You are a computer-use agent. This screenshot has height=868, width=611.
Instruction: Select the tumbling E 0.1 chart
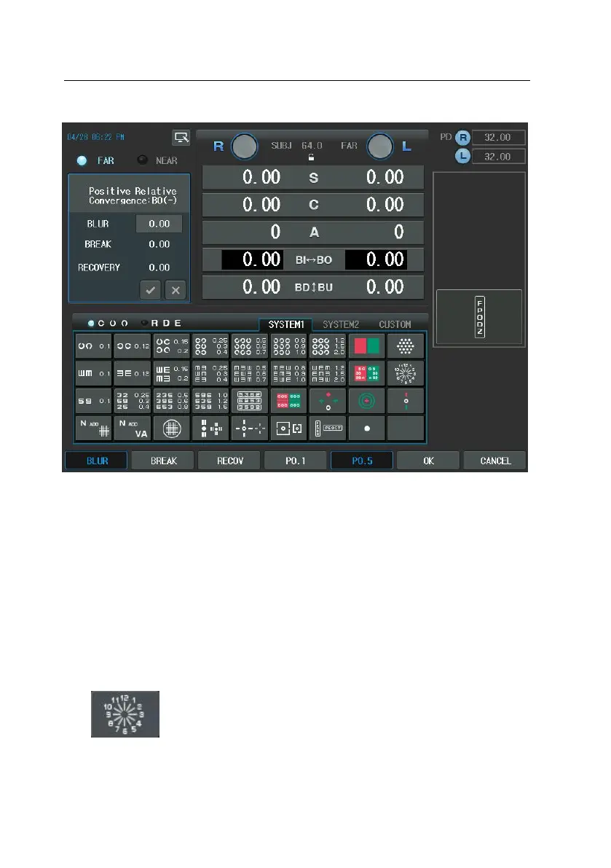point(93,373)
